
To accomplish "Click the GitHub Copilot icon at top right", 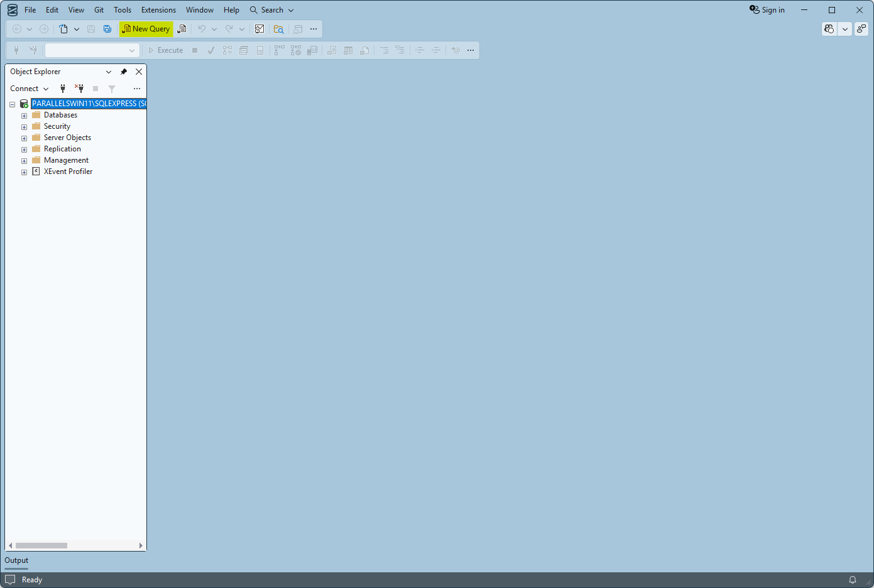I will [x=829, y=29].
